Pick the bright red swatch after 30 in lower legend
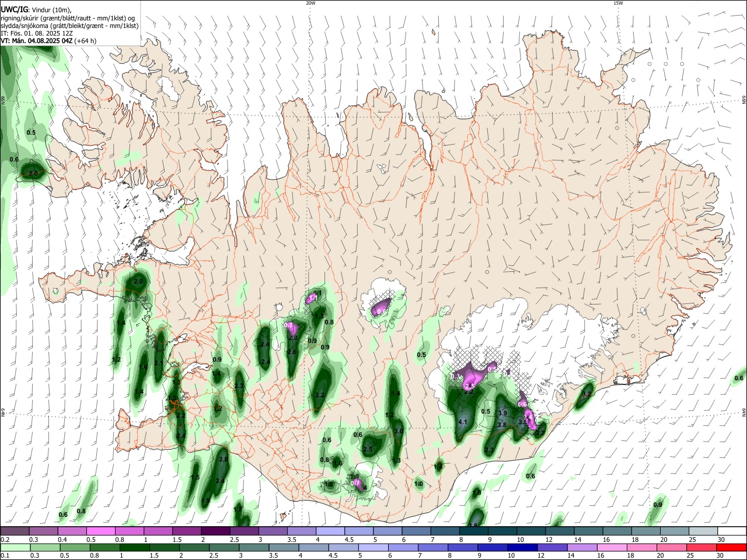 tap(731, 548)
